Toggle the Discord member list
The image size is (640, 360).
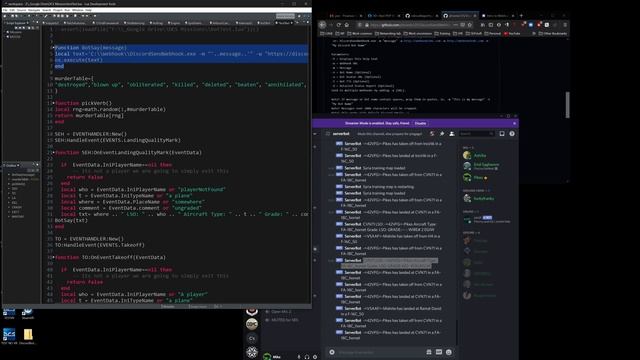pyautogui.click(x=452, y=134)
